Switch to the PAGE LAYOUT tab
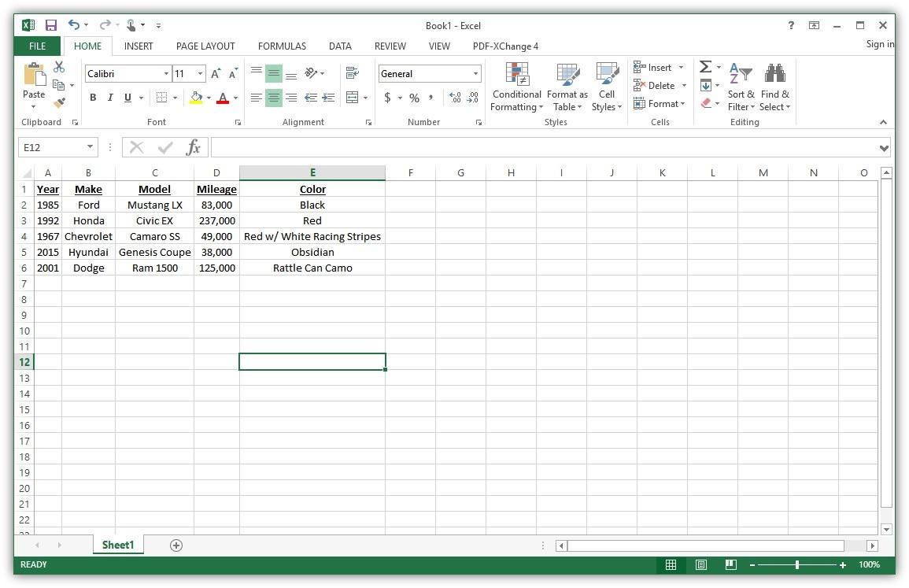909x588 pixels. click(x=205, y=46)
